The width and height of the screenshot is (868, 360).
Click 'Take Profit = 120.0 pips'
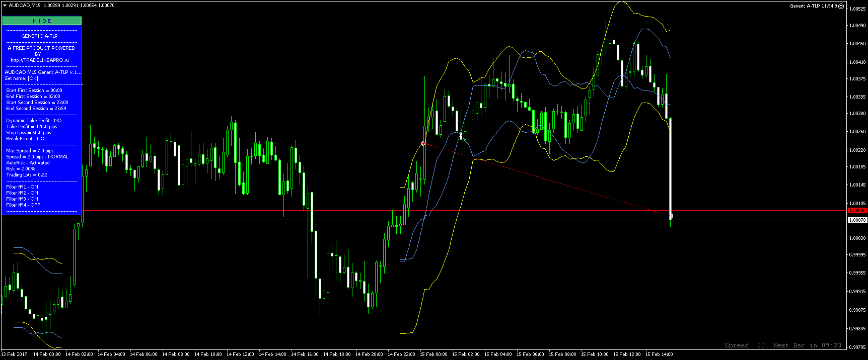click(32, 127)
